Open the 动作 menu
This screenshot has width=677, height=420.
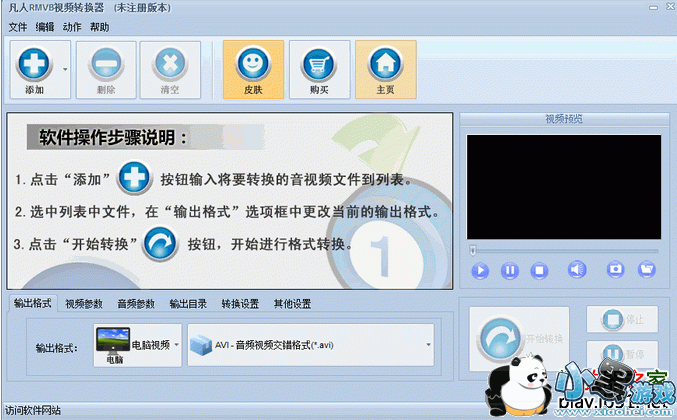(72, 27)
